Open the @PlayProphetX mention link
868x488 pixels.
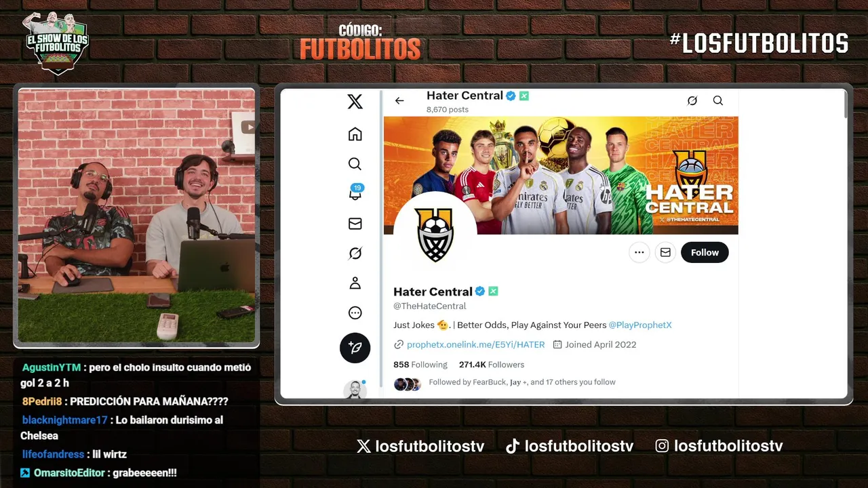tap(640, 325)
